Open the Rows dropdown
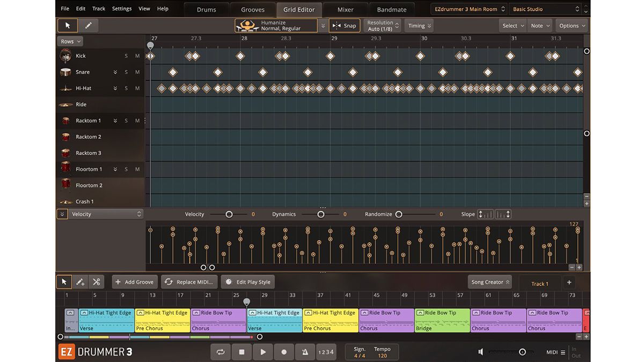 point(70,41)
